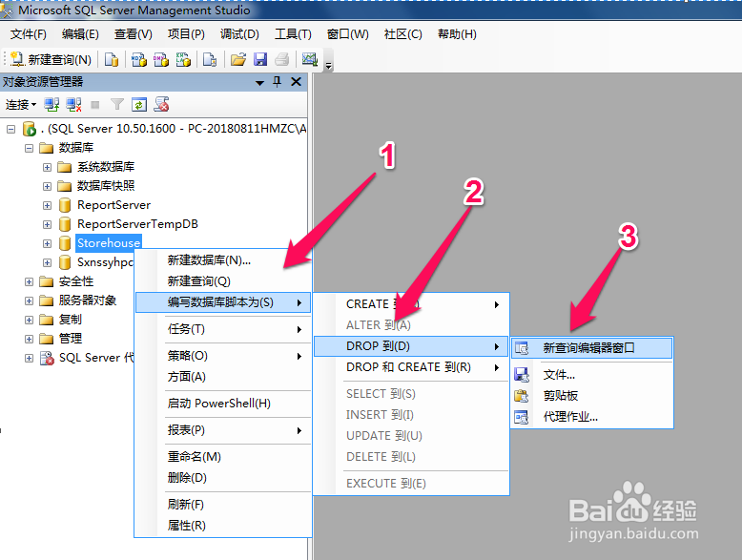Select DROP 到(D) submenu entry
Image resolution: width=742 pixels, height=560 pixels.
pyautogui.click(x=411, y=346)
